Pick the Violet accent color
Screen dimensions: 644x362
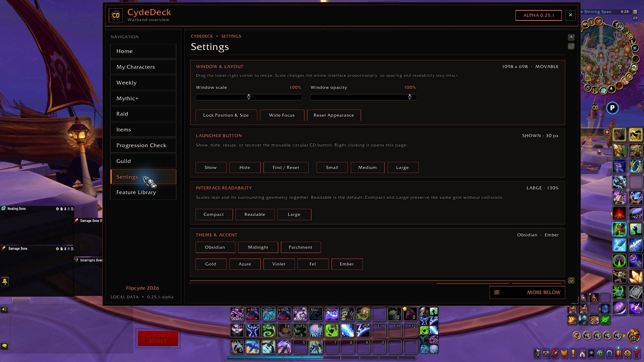click(279, 264)
